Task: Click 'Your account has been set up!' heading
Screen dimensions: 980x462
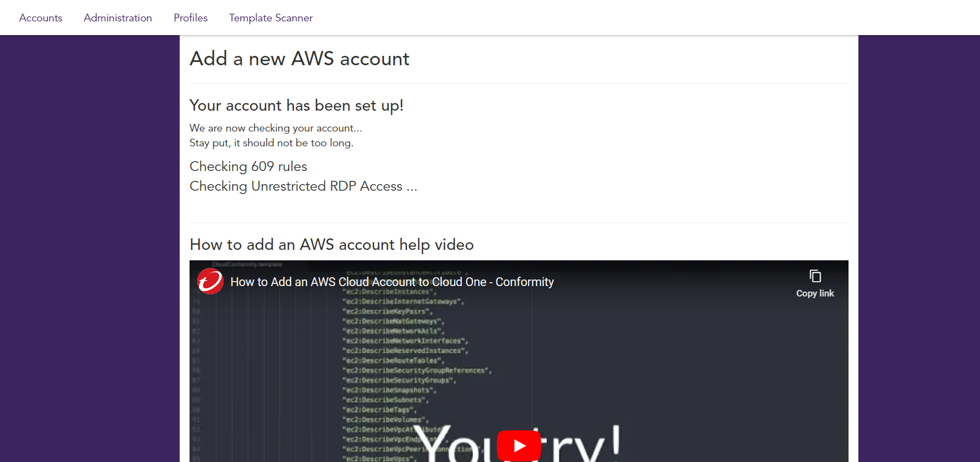Action: tap(296, 105)
